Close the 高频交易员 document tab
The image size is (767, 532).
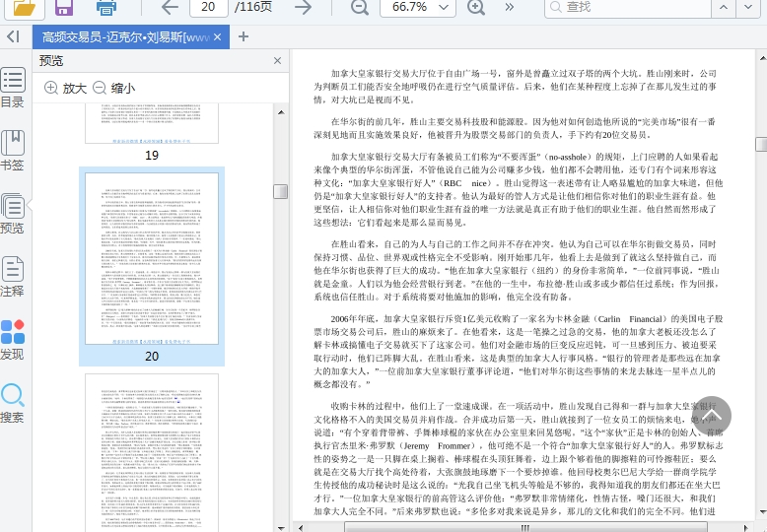[x=219, y=37]
